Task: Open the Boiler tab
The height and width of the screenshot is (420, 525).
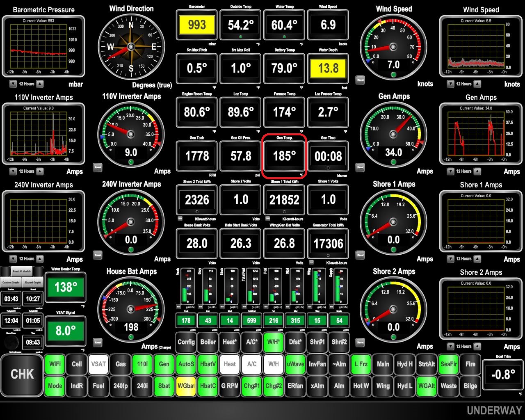Action: point(208,342)
